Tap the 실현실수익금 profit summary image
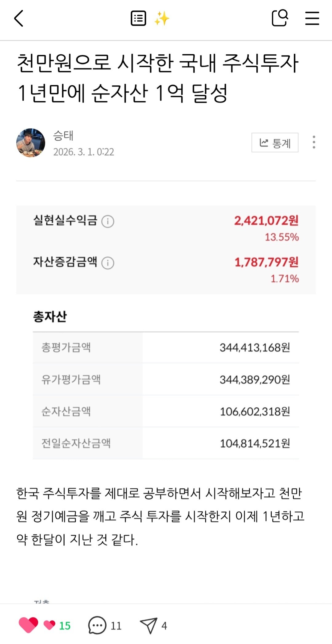332x644 pixels. click(x=166, y=250)
